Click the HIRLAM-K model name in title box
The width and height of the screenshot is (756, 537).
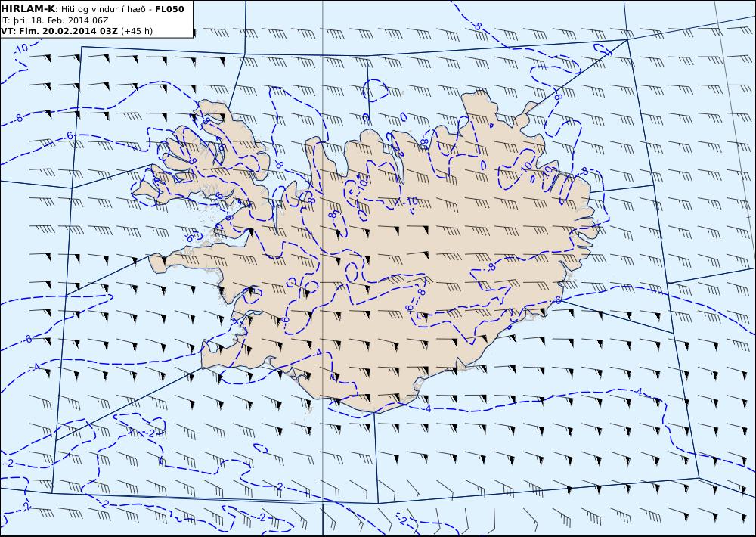28,9
